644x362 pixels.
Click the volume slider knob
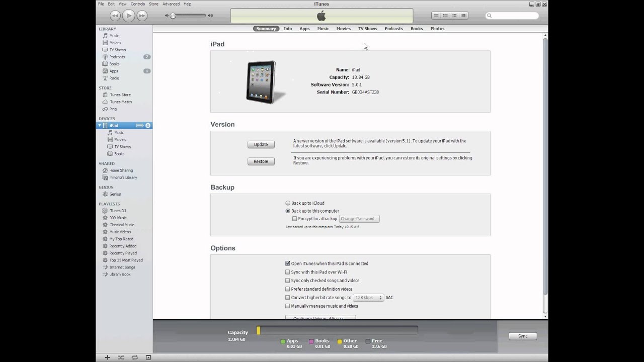(x=173, y=16)
